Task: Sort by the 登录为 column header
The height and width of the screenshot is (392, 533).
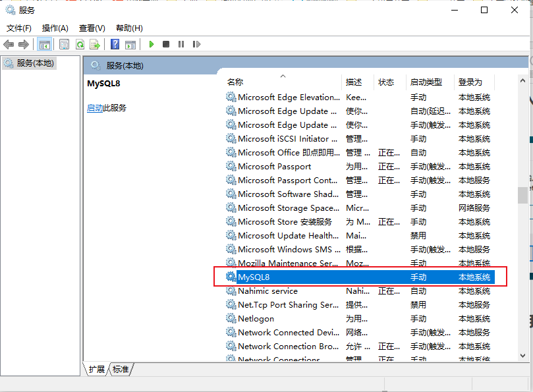Action: click(x=474, y=82)
